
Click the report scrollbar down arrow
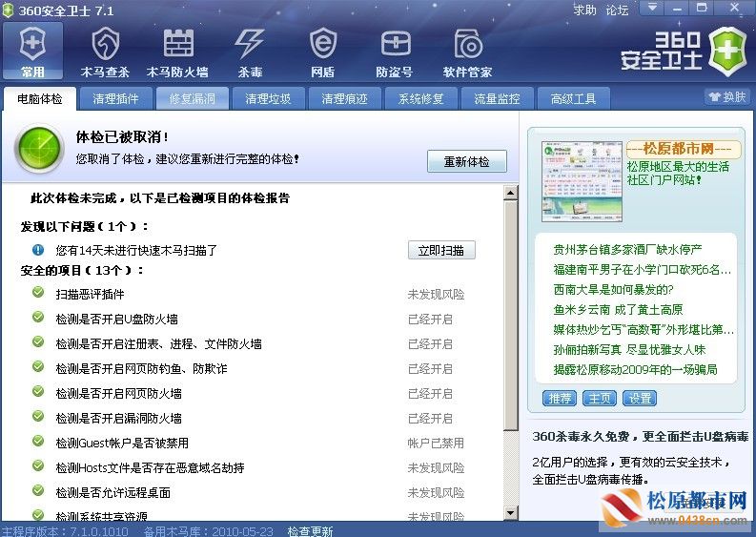[510, 512]
